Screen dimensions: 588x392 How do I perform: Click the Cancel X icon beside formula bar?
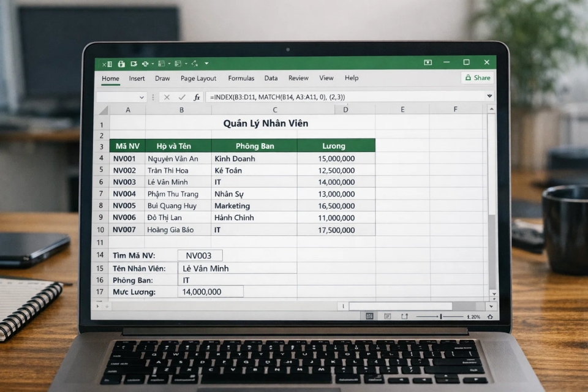[167, 96]
